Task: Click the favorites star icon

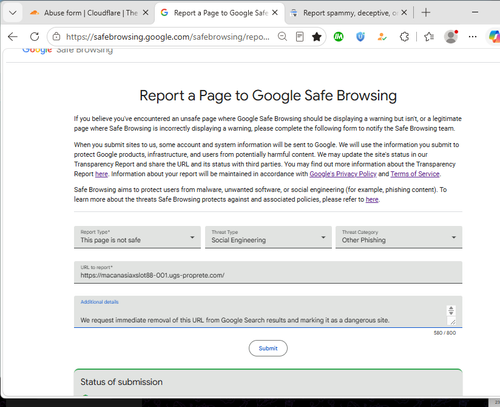Action: 317,37
